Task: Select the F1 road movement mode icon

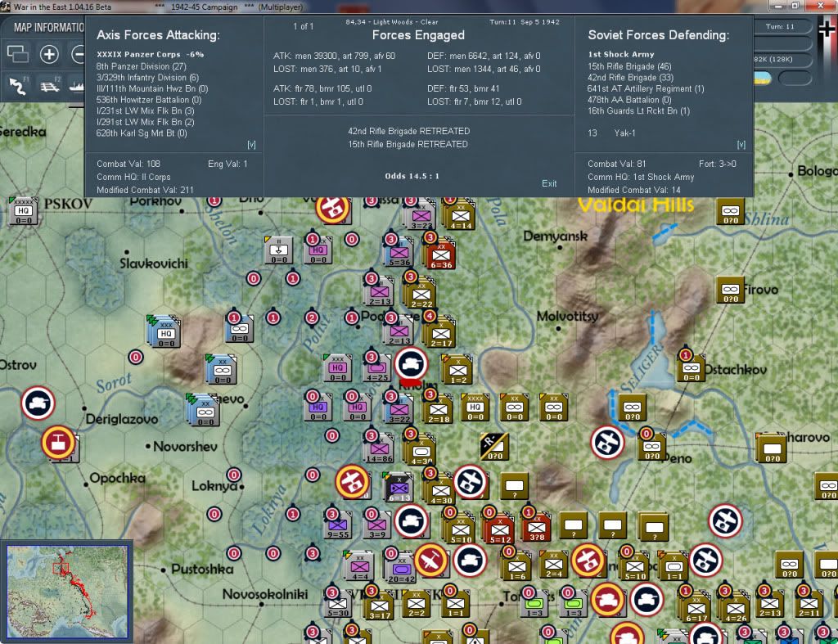Action: pyautogui.click(x=18, y=85)
